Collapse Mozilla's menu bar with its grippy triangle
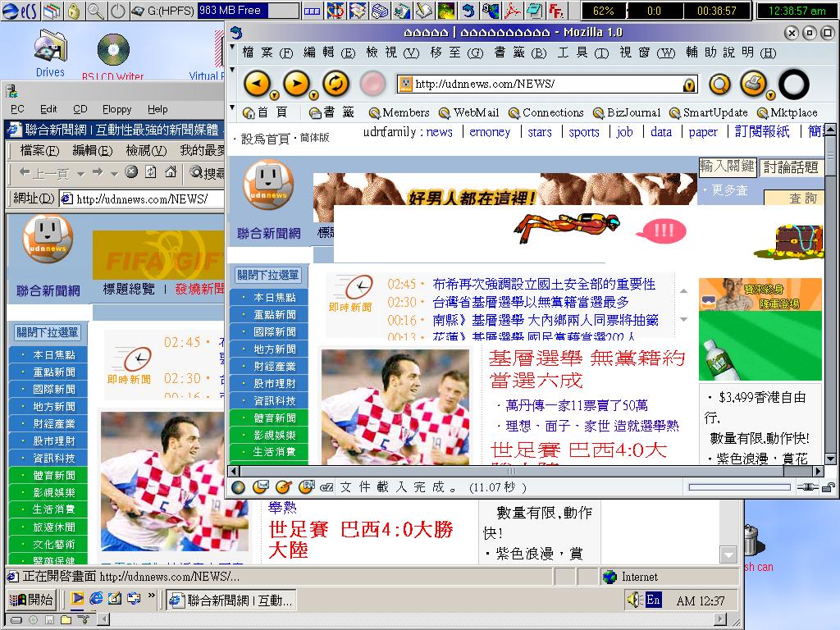Screen dimensions: 840x630 pos(232,47)
